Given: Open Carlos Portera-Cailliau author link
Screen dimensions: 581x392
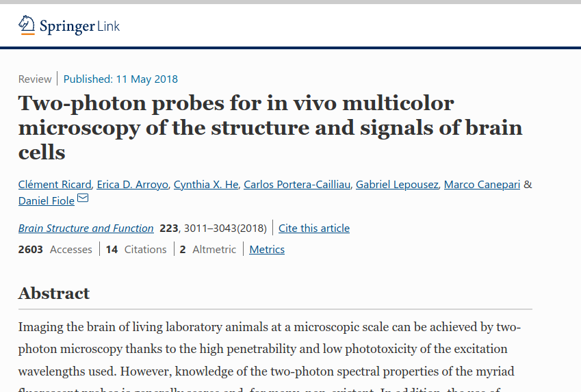Looking at the screenshot, I should tap(297, 185).
